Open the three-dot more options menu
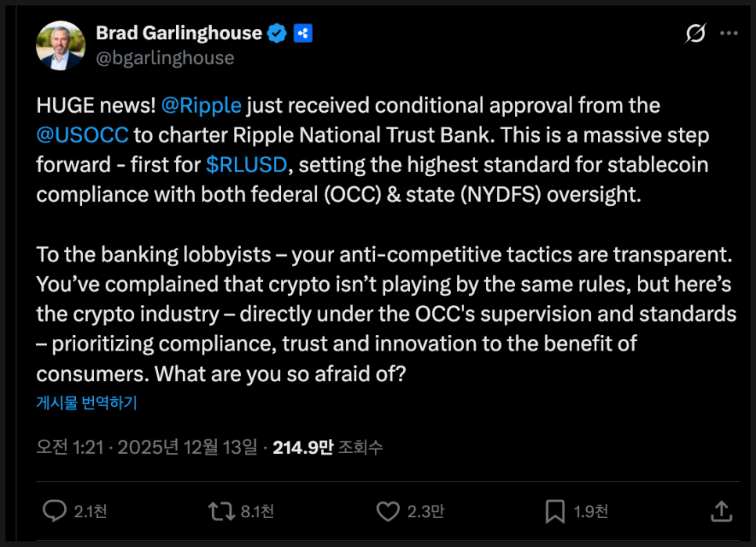Screen dimensions: 756x547 coord(729,34)
